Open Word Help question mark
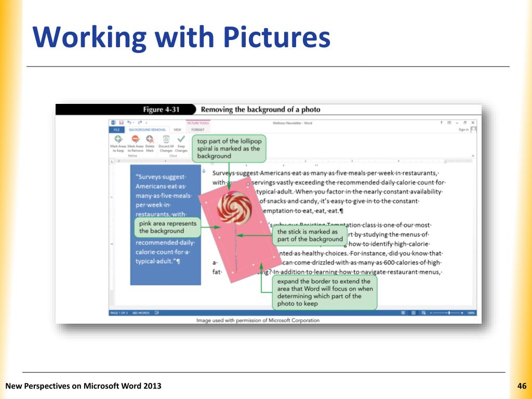Image resolution: width=532 pixels, height=399 pixels. [x=442, y=123]
